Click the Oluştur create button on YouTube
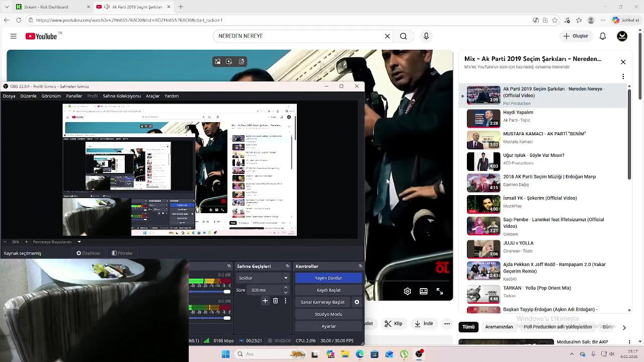The height and width of the screenshot is (362, 644). pyautogui.click(x=576, y=36)
